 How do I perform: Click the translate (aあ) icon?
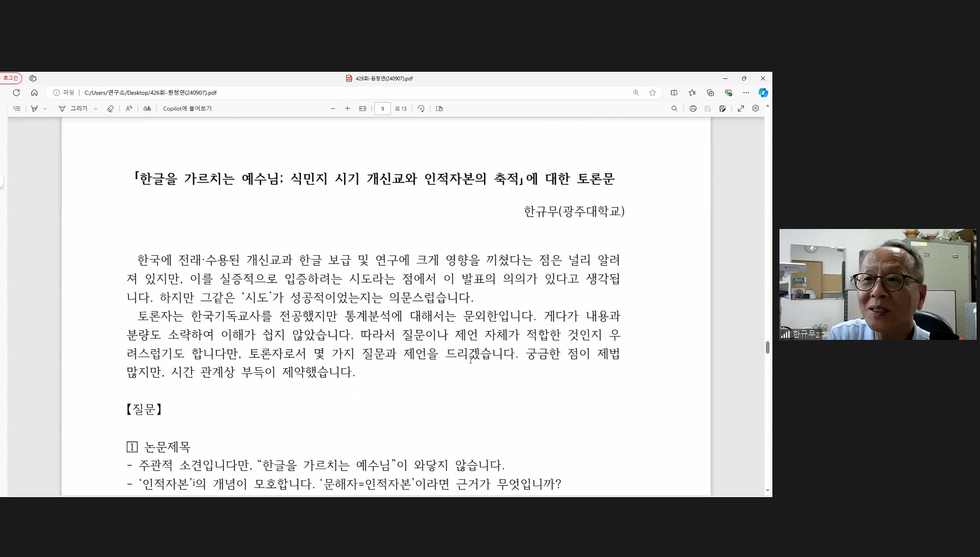[147, 109]
